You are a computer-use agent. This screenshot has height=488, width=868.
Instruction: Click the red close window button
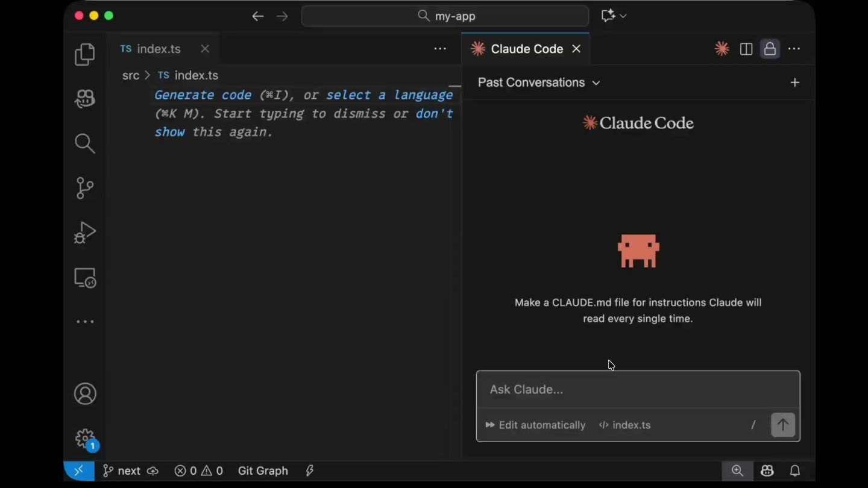(79, 16)
